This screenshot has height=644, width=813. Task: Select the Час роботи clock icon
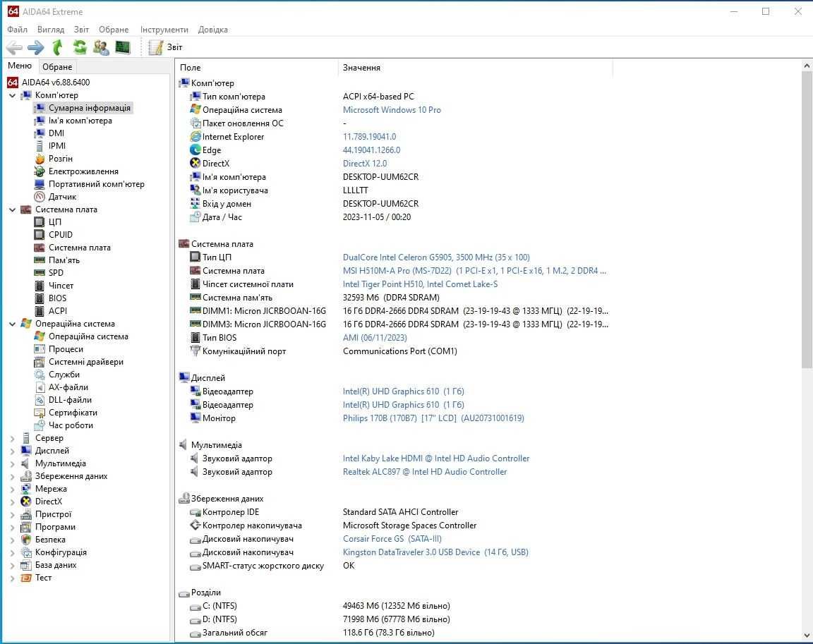coord(40,425)
